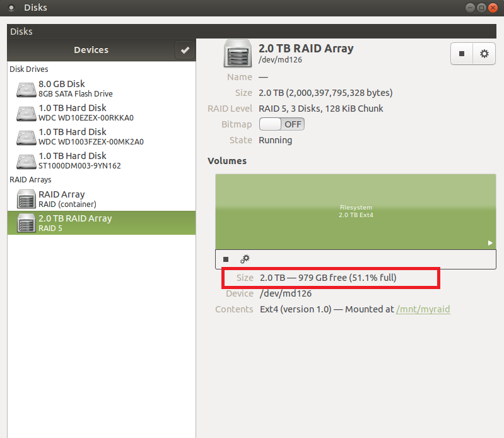The image size is (504, 438).
Task: Click the size text 2,000,397,795,328 bytes
Action: pyautogui.click(x=325, y=93)
